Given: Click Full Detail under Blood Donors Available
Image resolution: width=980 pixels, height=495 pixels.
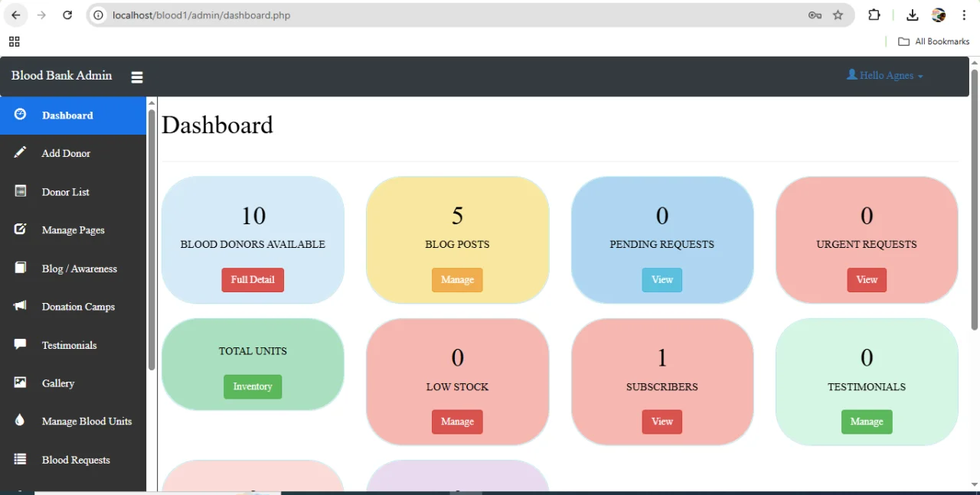Looking at the screenshot, I should 253,280.
